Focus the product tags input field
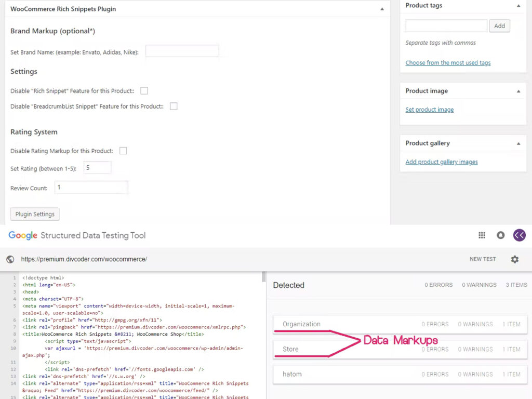Viewport: 532px width, 399px height. coord(446,26)
